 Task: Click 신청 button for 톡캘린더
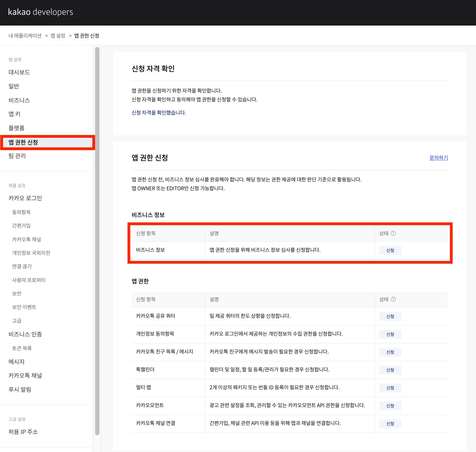pos(390,370)
